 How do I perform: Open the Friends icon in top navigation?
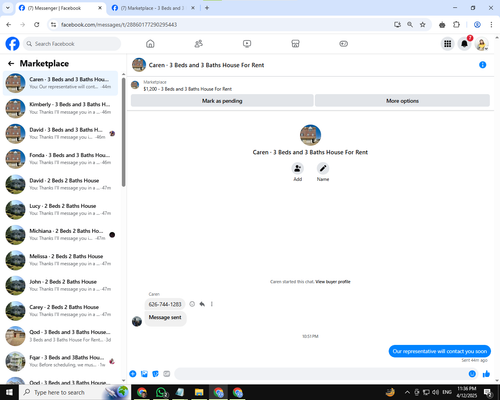tap(199, 44)
